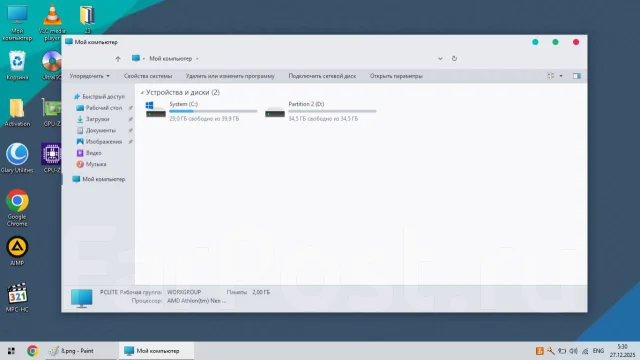Open Chrome from the taskbar
640x360 pixels.
[x=32, y=351]
